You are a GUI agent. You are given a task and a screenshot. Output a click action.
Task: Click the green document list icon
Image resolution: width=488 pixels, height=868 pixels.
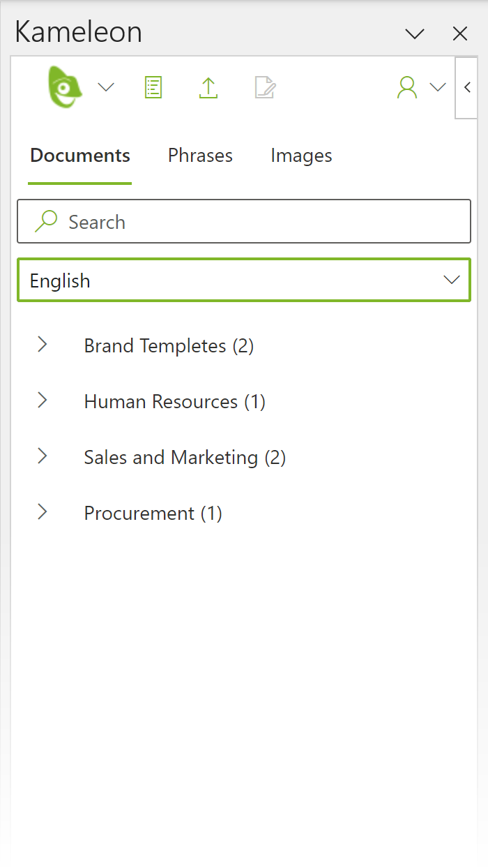153,87
